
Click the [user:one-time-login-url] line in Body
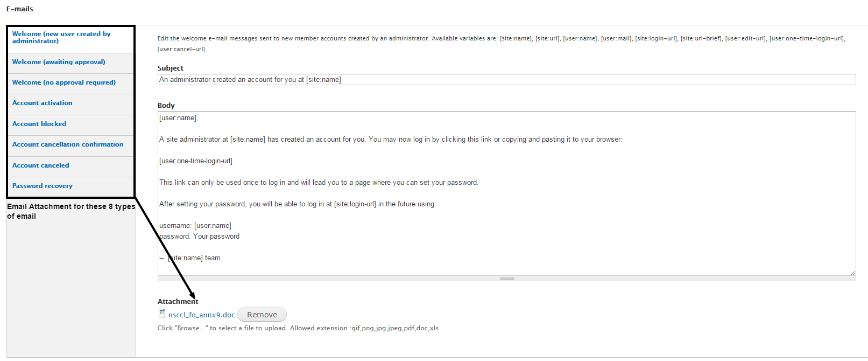pyautogui.click(x=196, y=161)
